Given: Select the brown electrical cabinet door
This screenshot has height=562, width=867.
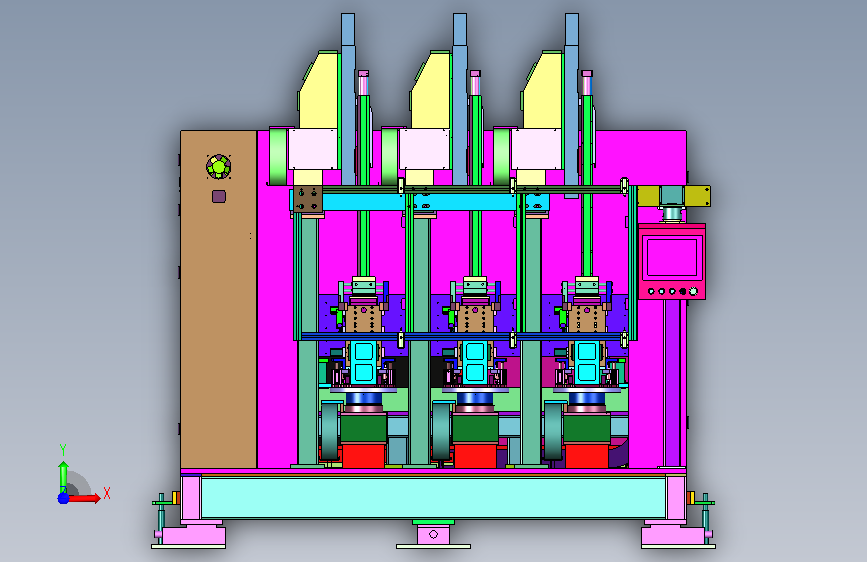Looking at the screenshot, I should 218,299.
